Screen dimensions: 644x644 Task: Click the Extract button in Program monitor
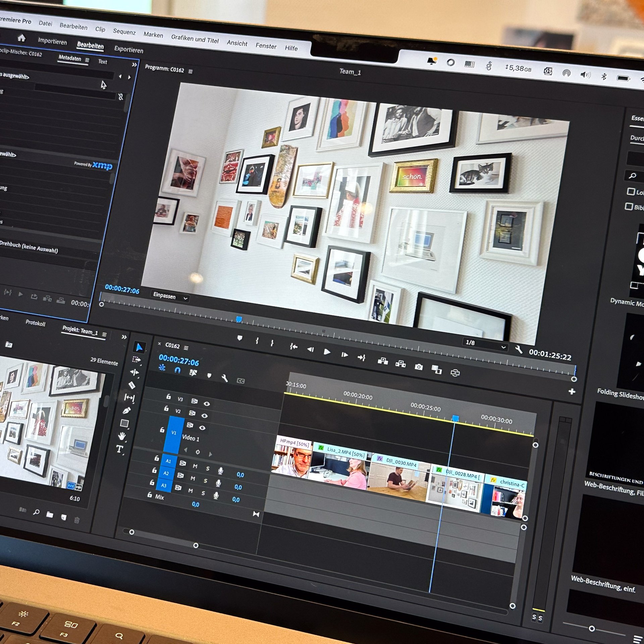pyautogui.click(x=400, y=364)
